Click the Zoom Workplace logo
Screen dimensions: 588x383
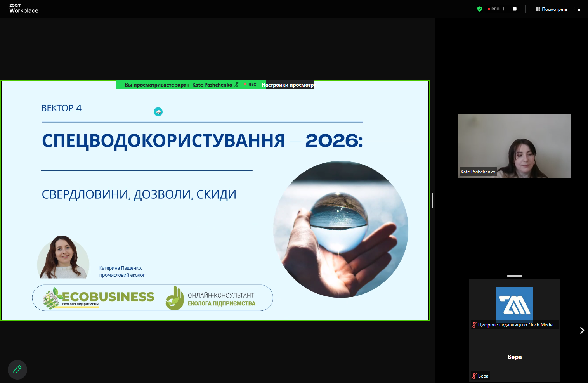(x=24, y=9)
